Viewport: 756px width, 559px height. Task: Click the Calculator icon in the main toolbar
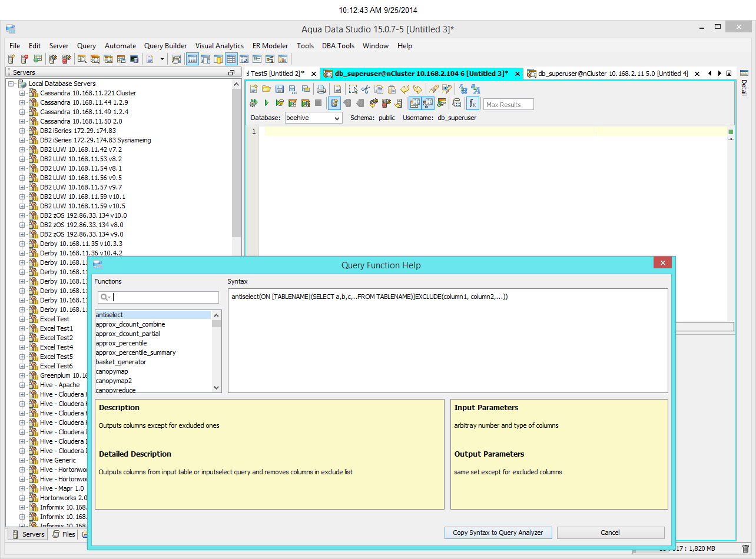176,59
